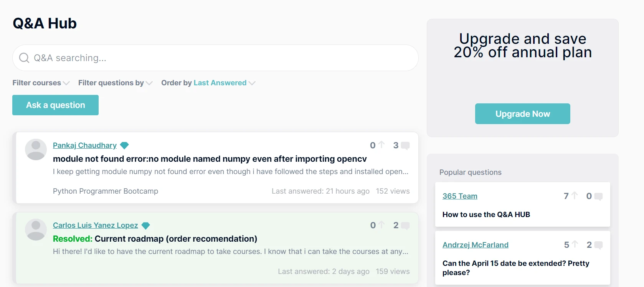The width and height of the screenshot is (644, 287).
Task: Open the module not found error question
Action: click(x=210, y=159)
